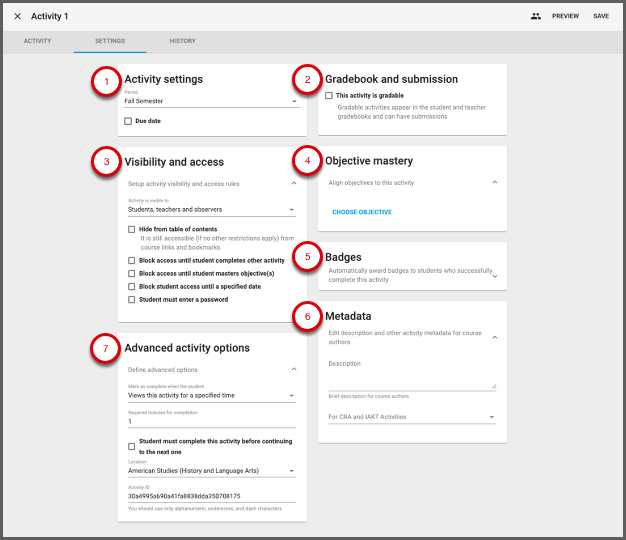Enable the Due date checkbox
The image size is (626, 540).
[x=128, y=121]
